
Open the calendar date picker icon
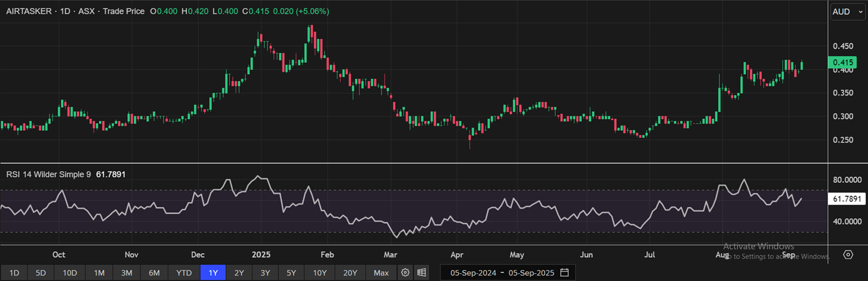(564, 273)
